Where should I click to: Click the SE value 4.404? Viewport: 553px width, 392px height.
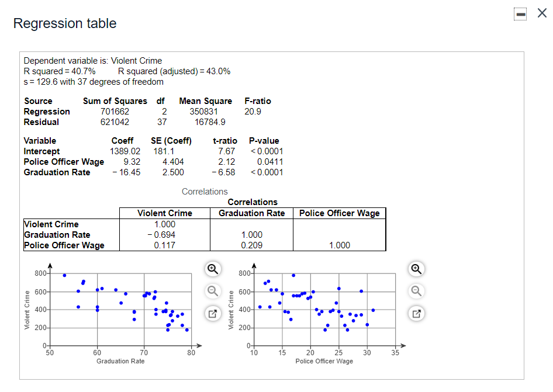173,162
